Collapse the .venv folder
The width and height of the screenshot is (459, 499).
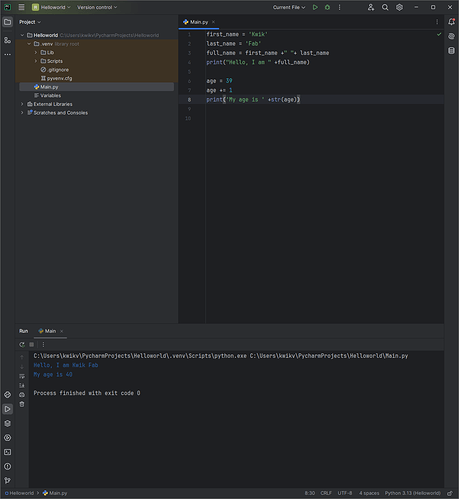coord(29,44)
